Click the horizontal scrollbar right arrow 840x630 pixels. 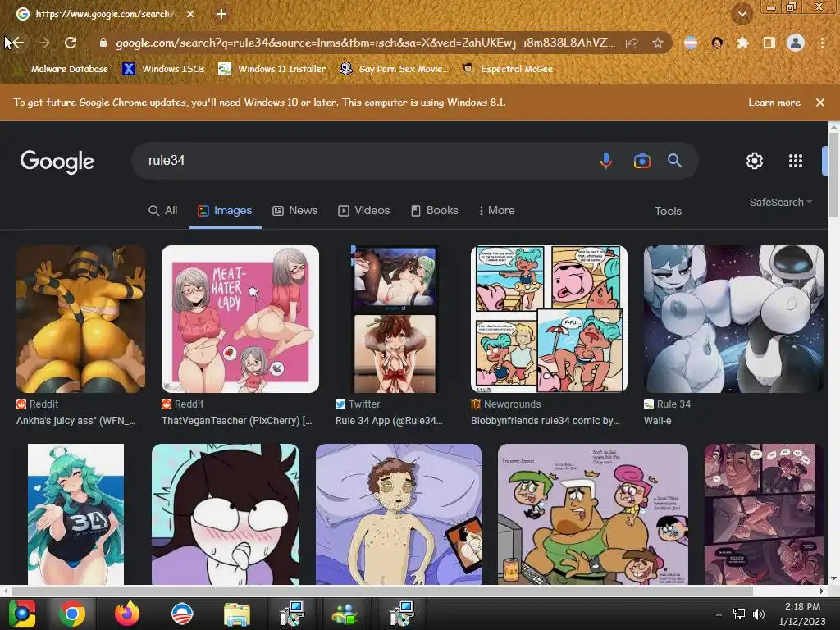tap(822, 591)
